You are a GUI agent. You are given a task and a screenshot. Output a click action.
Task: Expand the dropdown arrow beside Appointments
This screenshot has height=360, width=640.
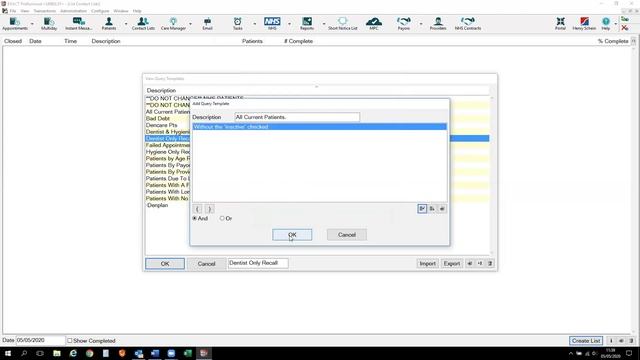pyautogui.click(x=32, y=24)
